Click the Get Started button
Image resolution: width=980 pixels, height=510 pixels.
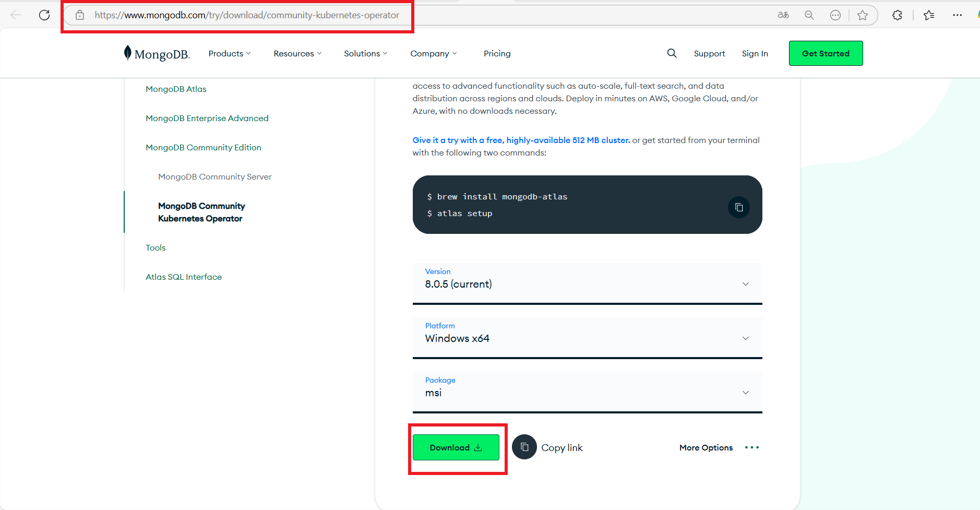click(x=826, y=53)
